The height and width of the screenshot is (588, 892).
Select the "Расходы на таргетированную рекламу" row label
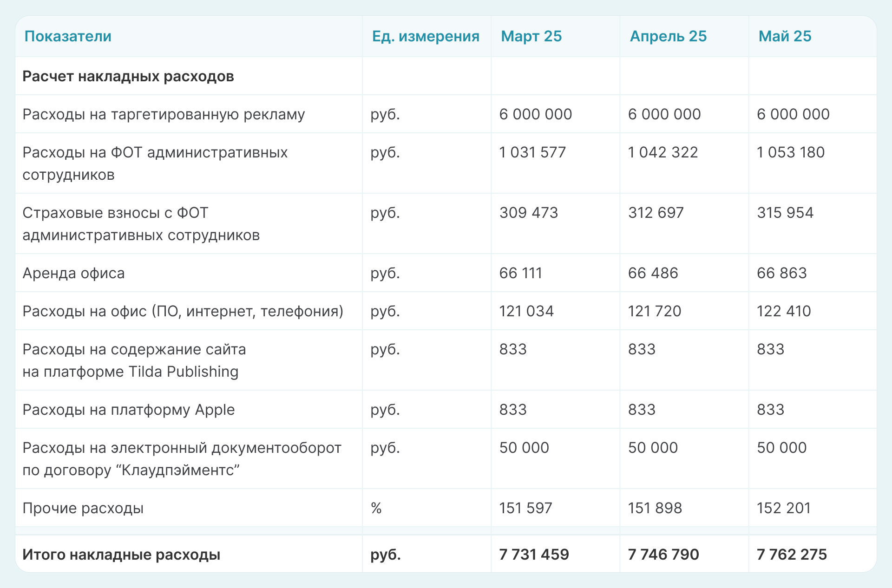click(164, 114)
